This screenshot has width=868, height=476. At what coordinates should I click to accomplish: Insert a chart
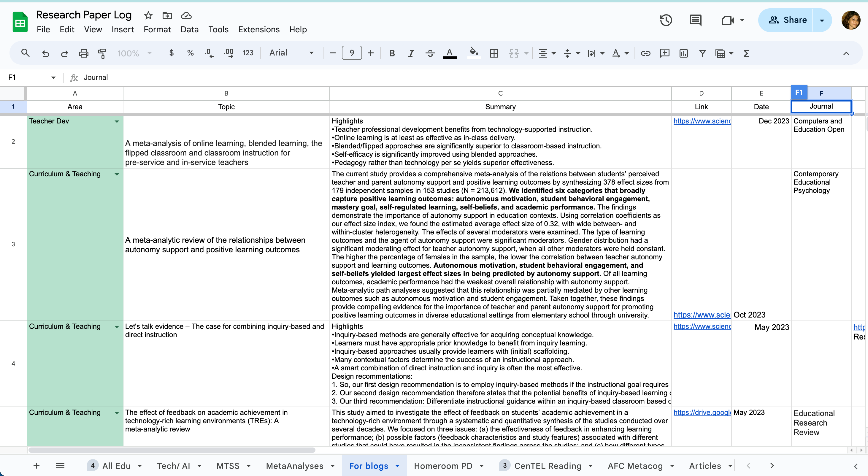tap(684, 53)
